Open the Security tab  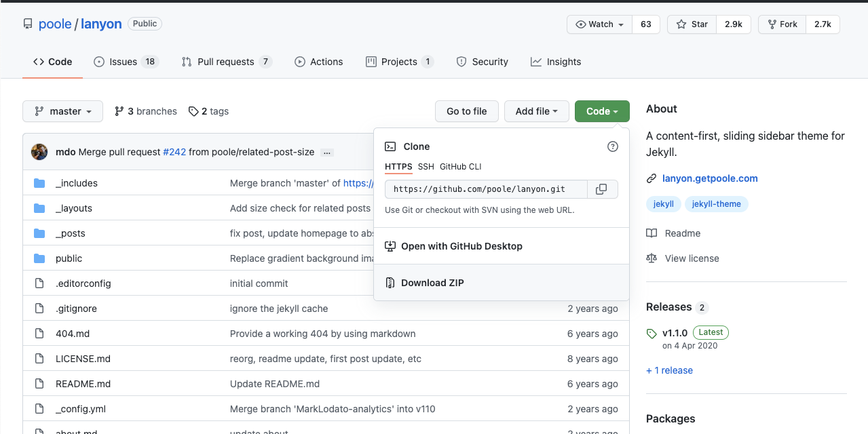(x=482, y=62)
